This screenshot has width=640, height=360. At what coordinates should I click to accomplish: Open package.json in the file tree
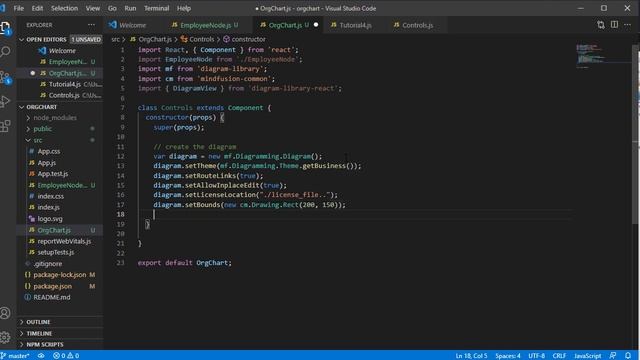pyautogui.click(x=52, y=286)
